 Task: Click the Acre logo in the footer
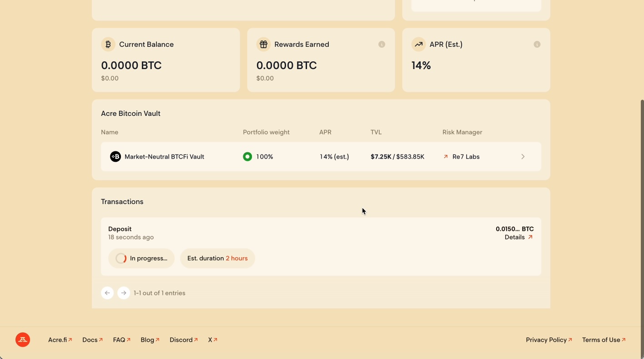pos(23,340)
